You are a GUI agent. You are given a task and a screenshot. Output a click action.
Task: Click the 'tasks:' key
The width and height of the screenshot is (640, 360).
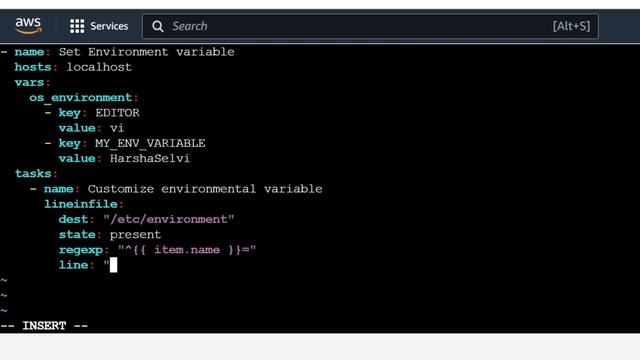[36, 173]
